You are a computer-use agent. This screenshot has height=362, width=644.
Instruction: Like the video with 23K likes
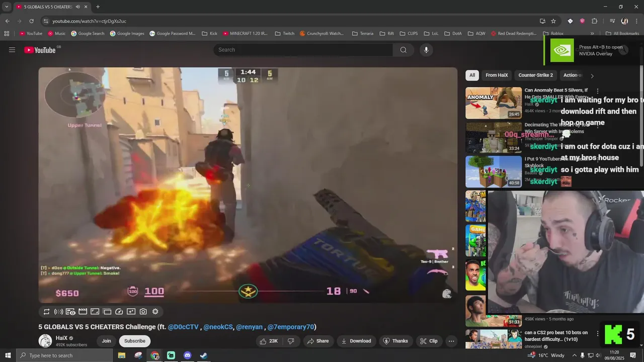268,341
